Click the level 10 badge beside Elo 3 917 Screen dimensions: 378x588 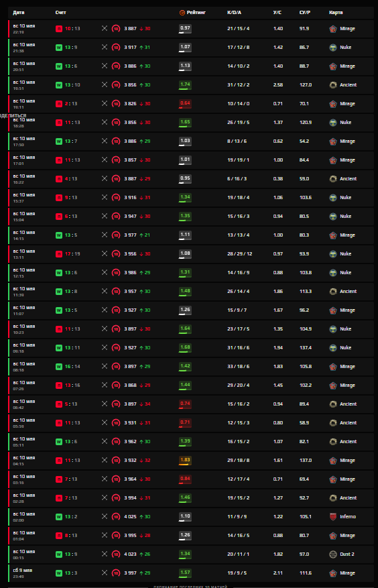click(x=116, y=47)
